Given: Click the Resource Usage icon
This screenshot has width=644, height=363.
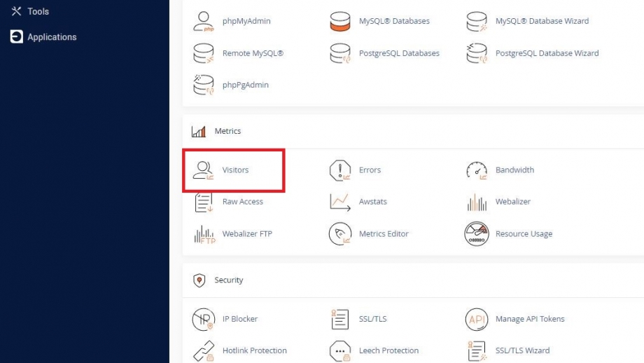Looking at the screenshot, I should (x=477, y=234).
